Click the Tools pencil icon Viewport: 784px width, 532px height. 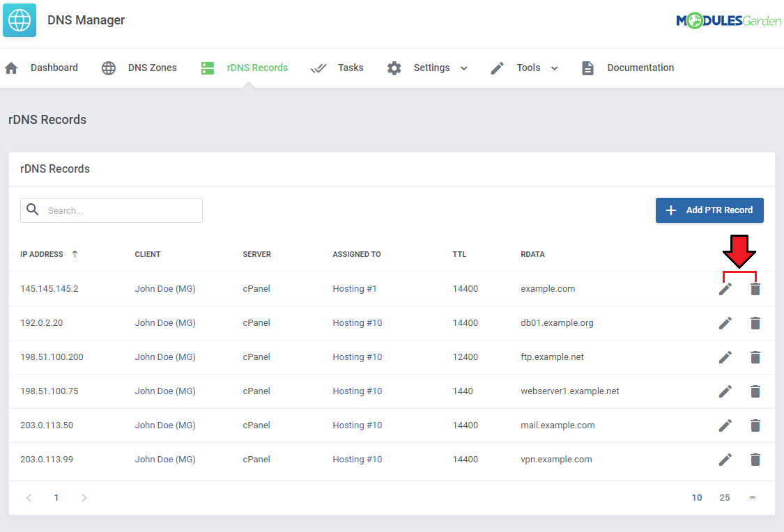pos(497,68)
